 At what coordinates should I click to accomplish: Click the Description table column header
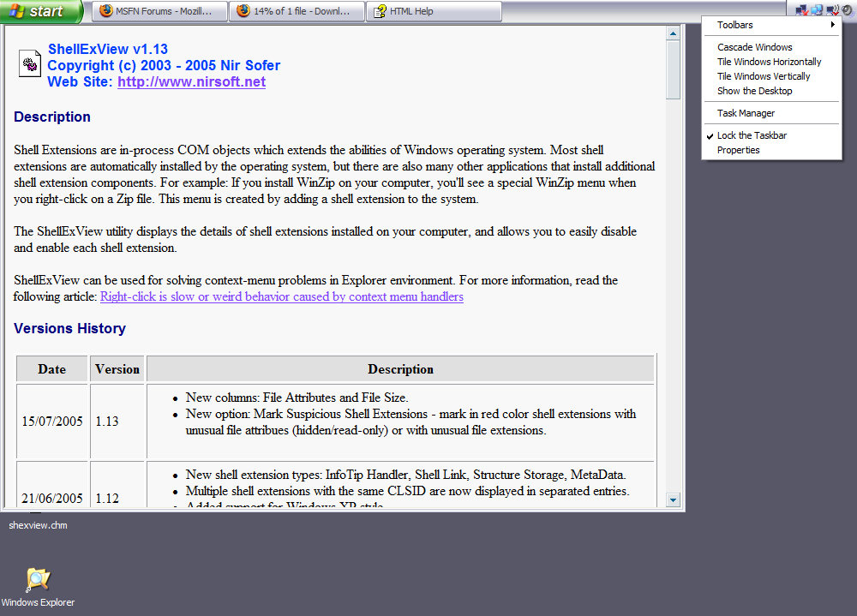pyautogui.click(x=400, y=369)
